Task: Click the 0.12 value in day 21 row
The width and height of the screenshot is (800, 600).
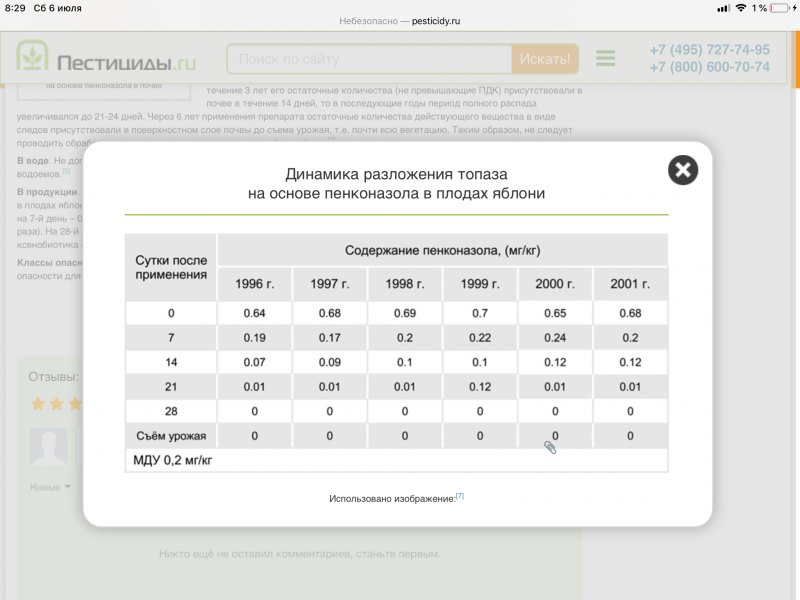Action: pyautogui.click(x=480, y=387)
